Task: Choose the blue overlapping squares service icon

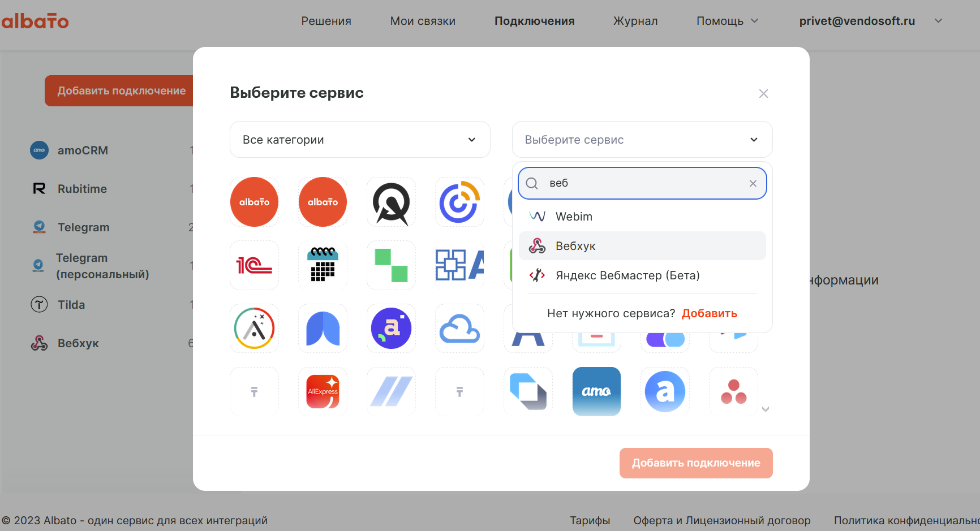Action: [528, 392]
